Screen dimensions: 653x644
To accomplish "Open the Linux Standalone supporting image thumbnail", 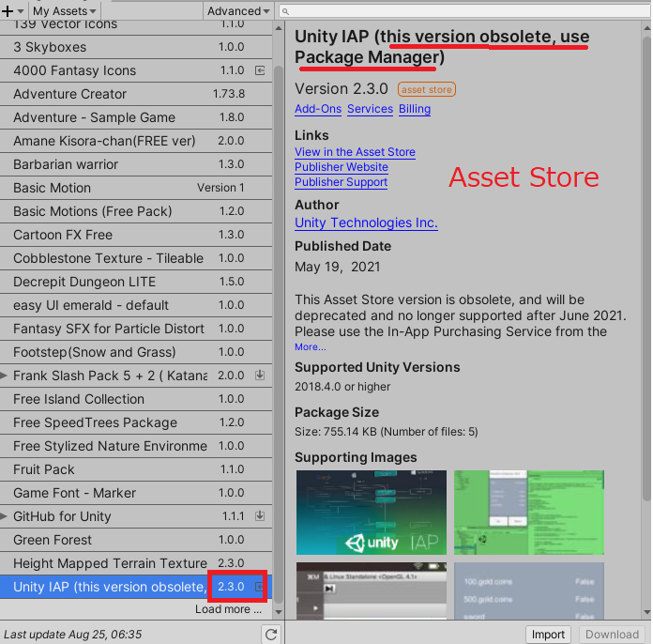I will pos(371,590).
